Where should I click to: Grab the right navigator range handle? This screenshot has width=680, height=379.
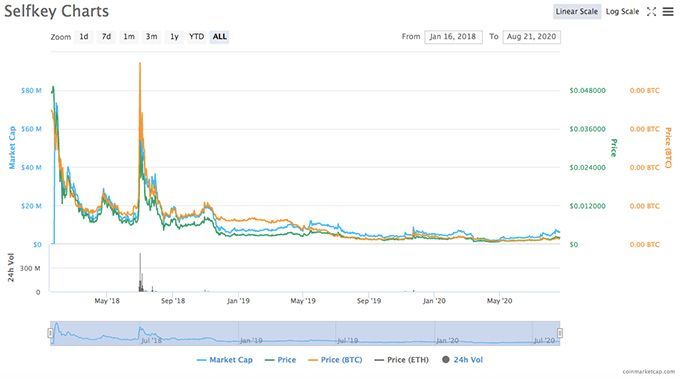560,333
